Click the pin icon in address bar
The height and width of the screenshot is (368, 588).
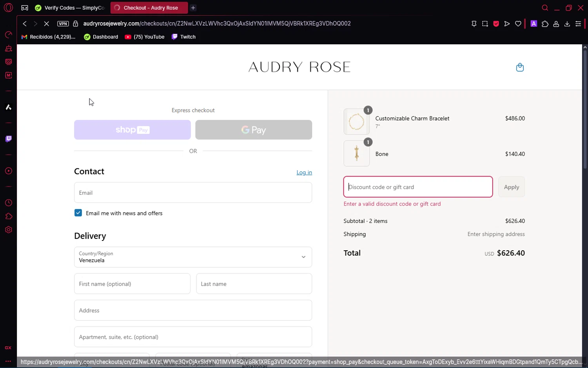point(474,24)
